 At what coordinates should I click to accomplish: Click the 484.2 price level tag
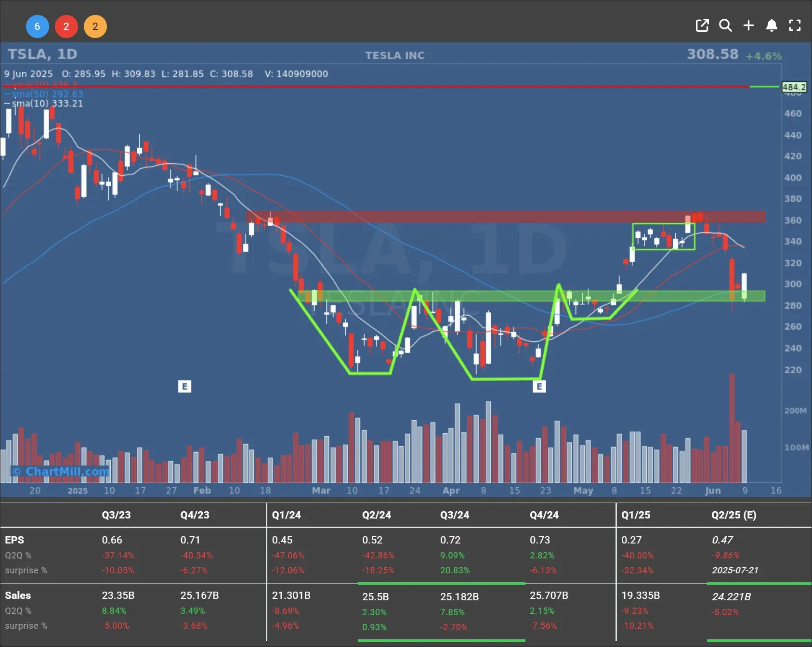(x=794, y=87)
